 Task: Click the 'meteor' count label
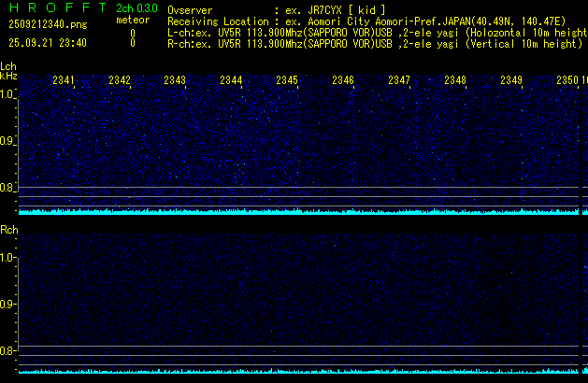[x=133, y=20]
